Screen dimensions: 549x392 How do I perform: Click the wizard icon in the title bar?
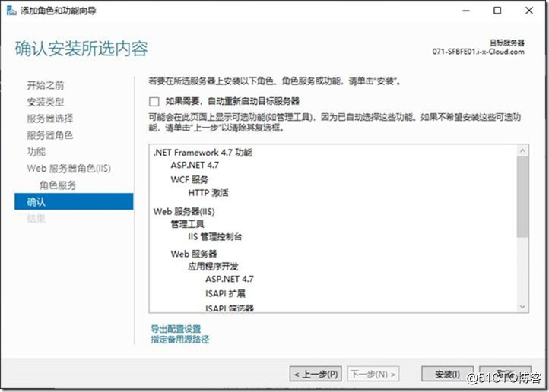11,11
